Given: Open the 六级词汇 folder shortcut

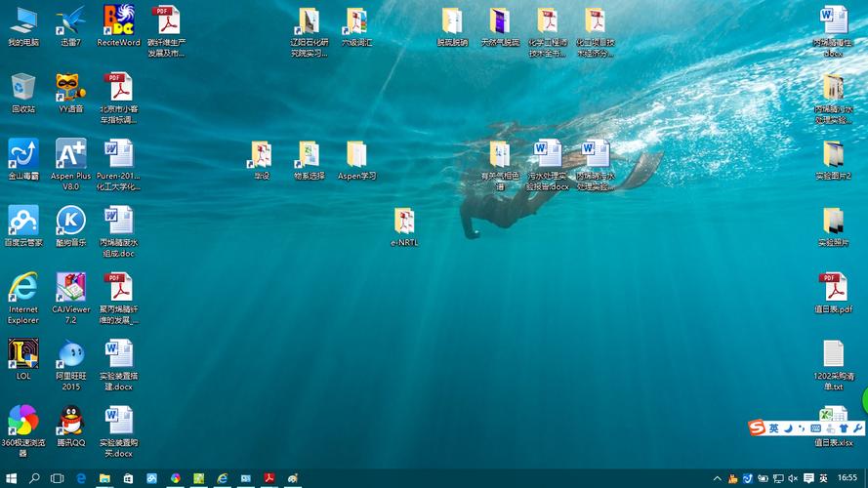Looking at the screenshot, I should point(357,26).
